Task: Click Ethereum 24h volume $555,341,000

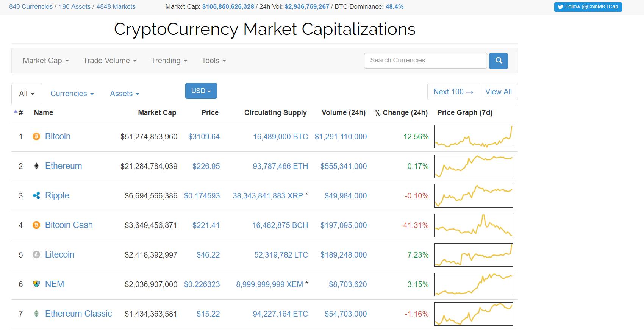Action: click(344, 166)
